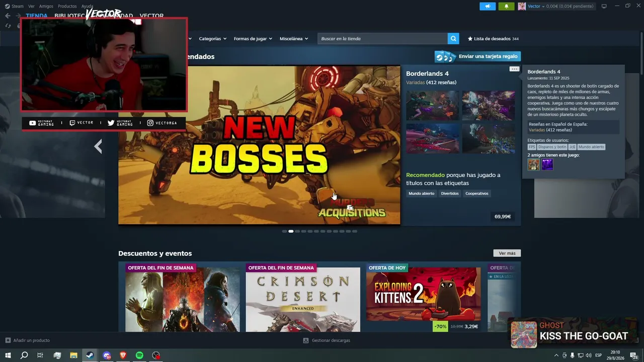Open the Amigos menu
Screen dimensions: 644x362
click(46, 6)
